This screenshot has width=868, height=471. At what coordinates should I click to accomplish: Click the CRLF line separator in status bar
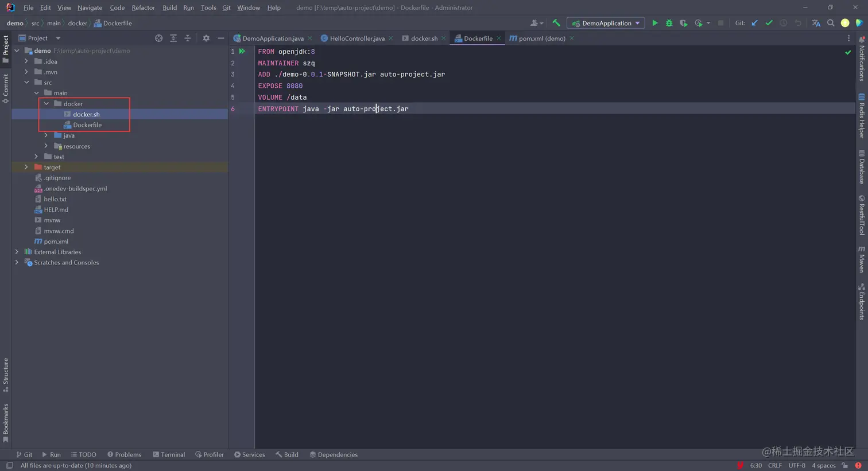point(775,465)
